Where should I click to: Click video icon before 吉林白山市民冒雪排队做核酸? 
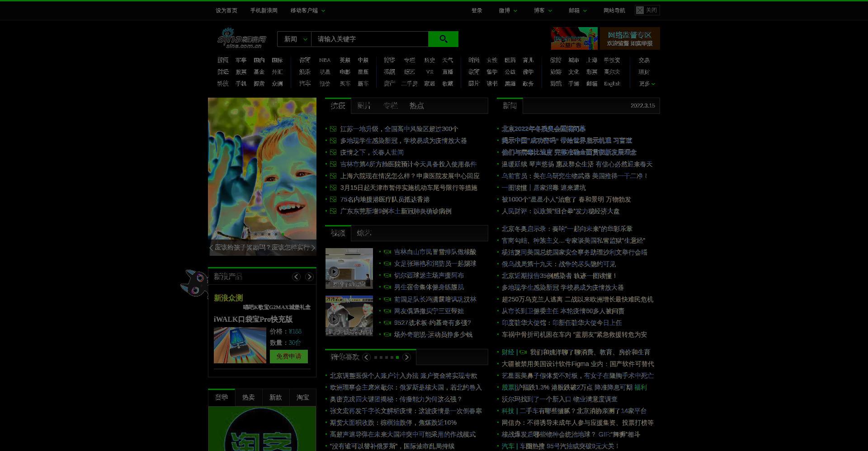[x=387, y=252]
